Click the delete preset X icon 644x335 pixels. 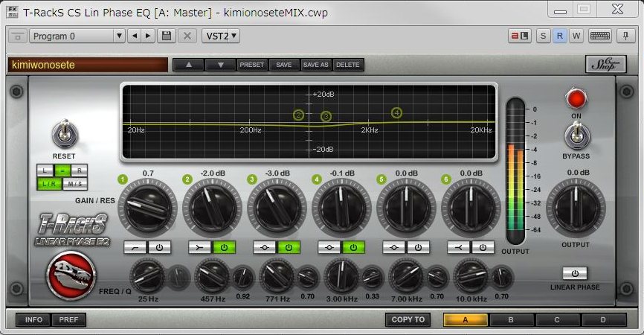tap(187, 36)
